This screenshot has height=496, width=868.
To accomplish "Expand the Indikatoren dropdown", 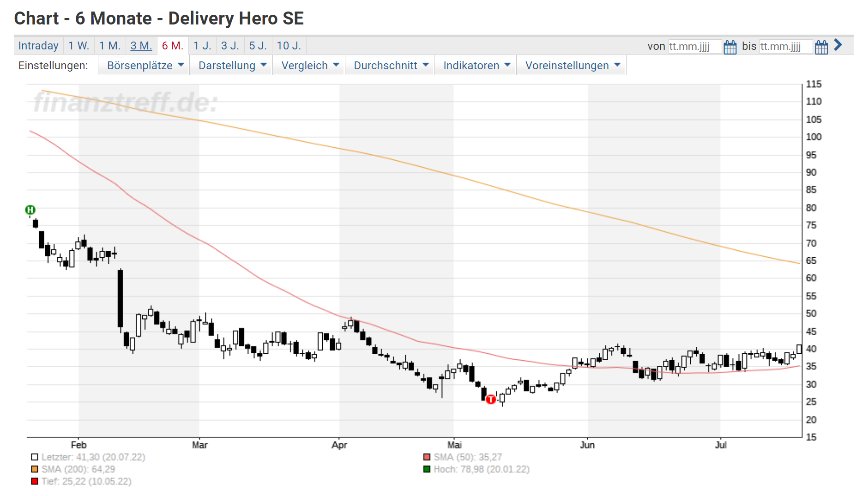I will (476, 66).
